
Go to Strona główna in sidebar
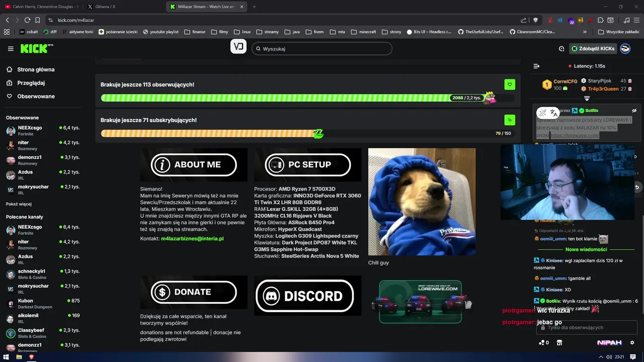point(31,69)
